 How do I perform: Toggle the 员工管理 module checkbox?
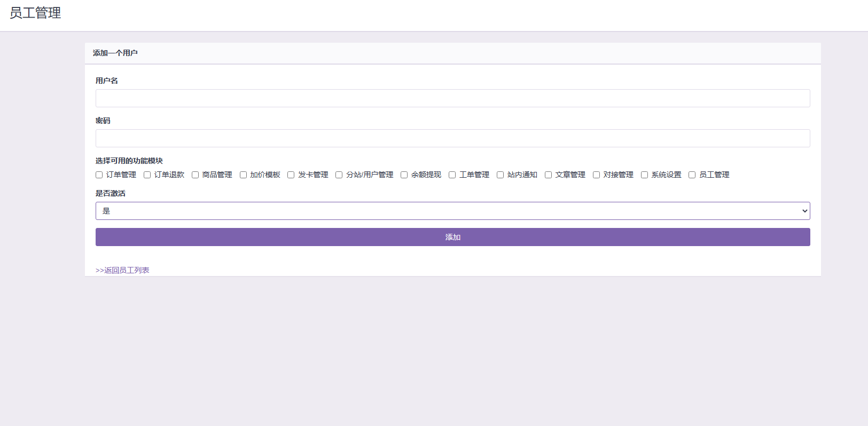[692, 175]
